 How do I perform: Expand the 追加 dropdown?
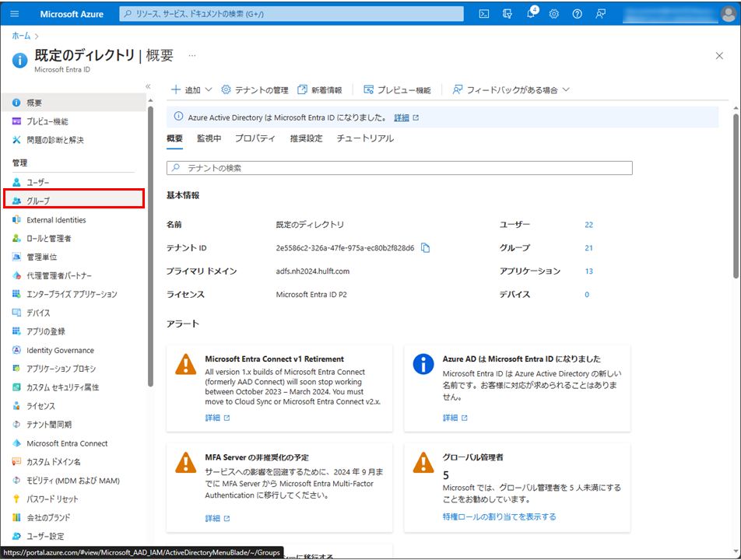(x=191, y=90)
